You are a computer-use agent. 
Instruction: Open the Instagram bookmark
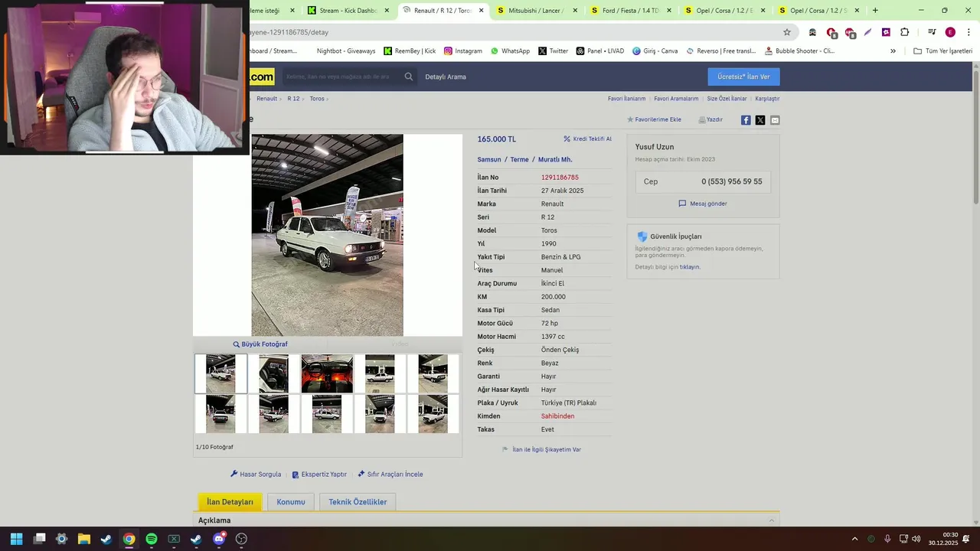point(462,51)
